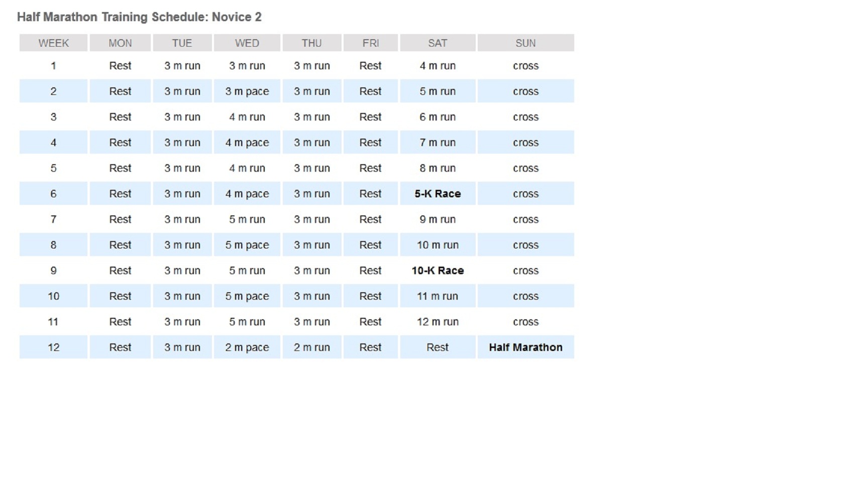
Task: Select the 12 m run Saturday cell
Action: [438, 322]
